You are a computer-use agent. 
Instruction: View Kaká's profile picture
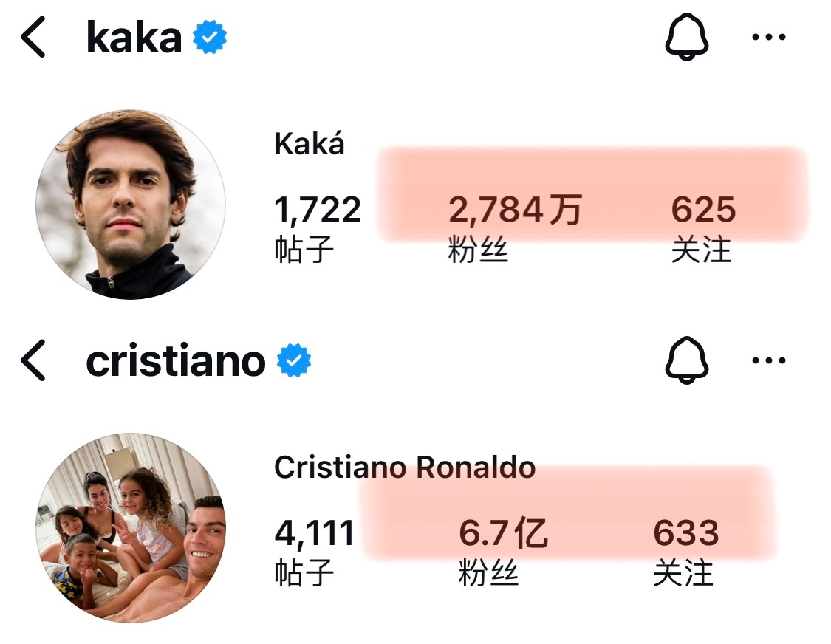coord(130,205)
